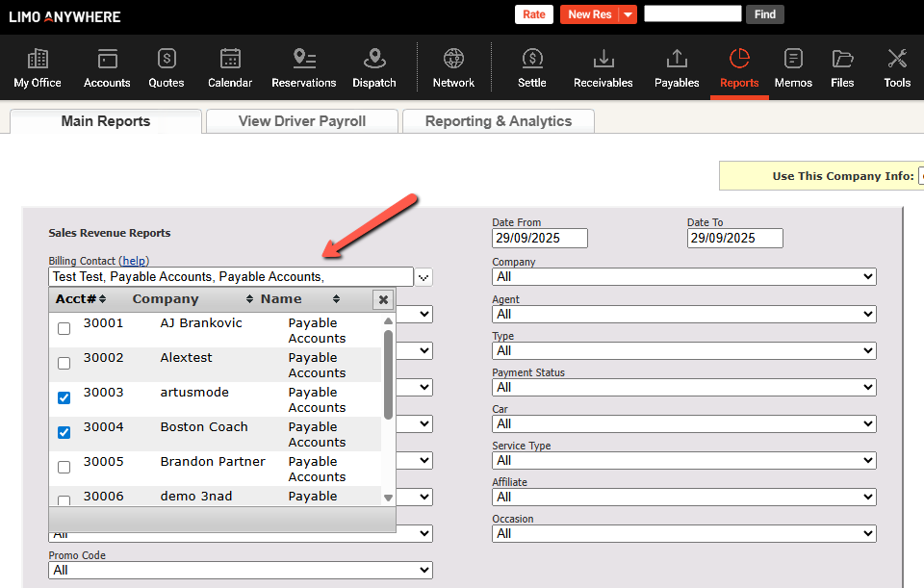Tick the Brandon Partner 30005 checkbox
Image resolution: width=924 pixels, height=588 pixels.
pyautogui.click(x=64, y=468)
